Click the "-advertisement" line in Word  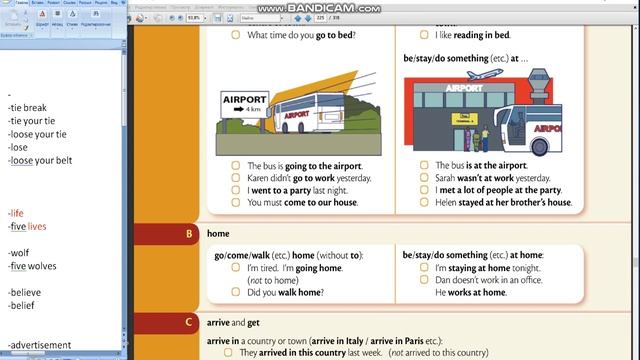(x=40, y=345)
